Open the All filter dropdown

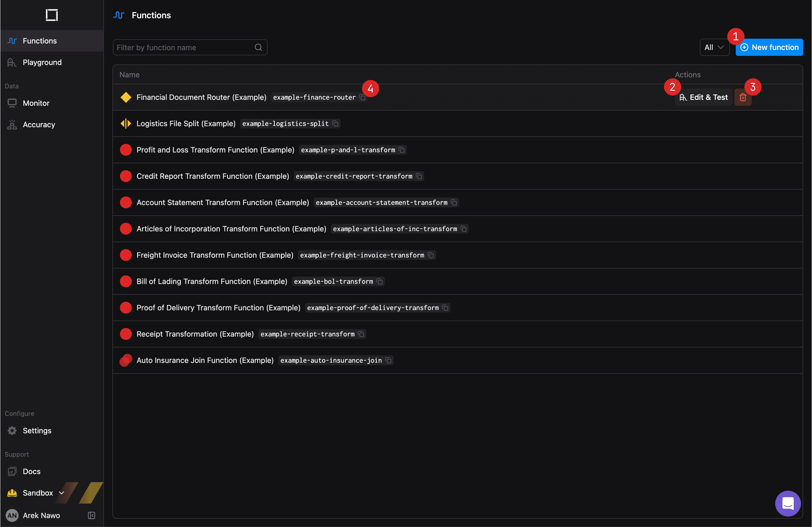714,47
